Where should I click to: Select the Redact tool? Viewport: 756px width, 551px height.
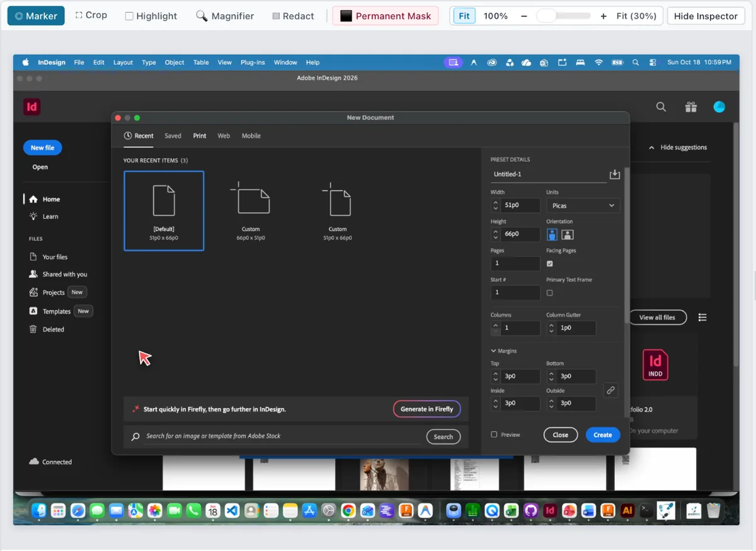pos(293,16)
